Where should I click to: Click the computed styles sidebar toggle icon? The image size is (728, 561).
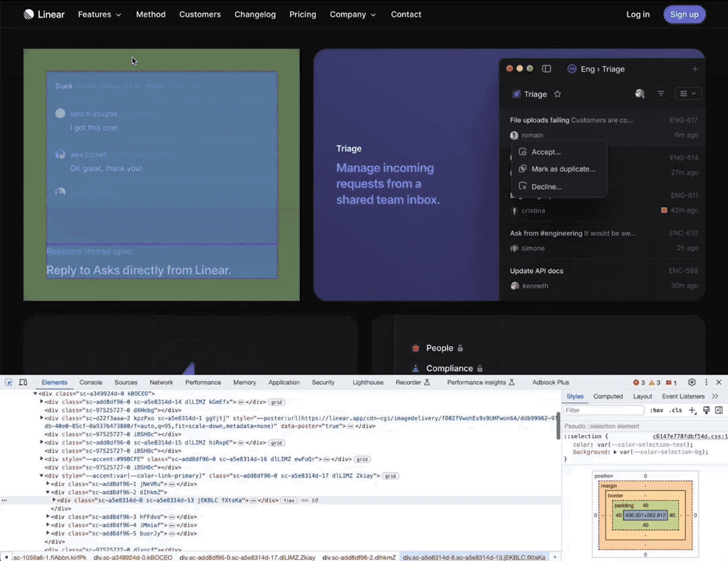719,410
